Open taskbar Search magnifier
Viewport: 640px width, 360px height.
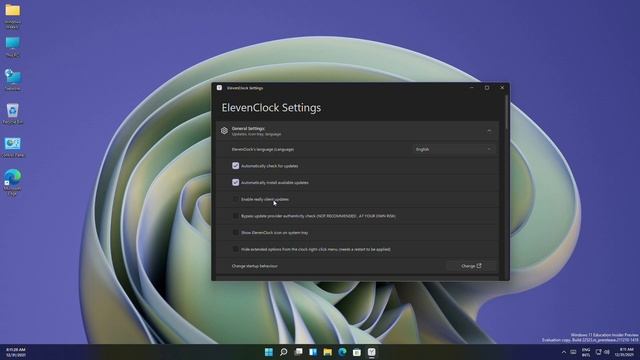click(283, 352)
